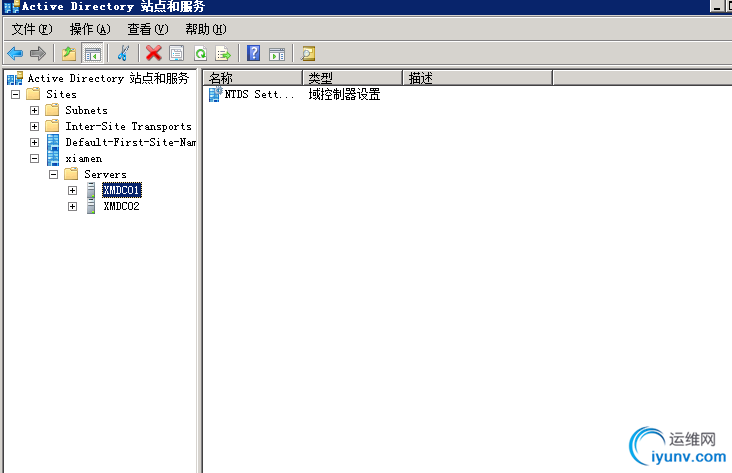Screen dimensions: 732x473
Task: Go up one level with folder icon
Action: (69, 53)
